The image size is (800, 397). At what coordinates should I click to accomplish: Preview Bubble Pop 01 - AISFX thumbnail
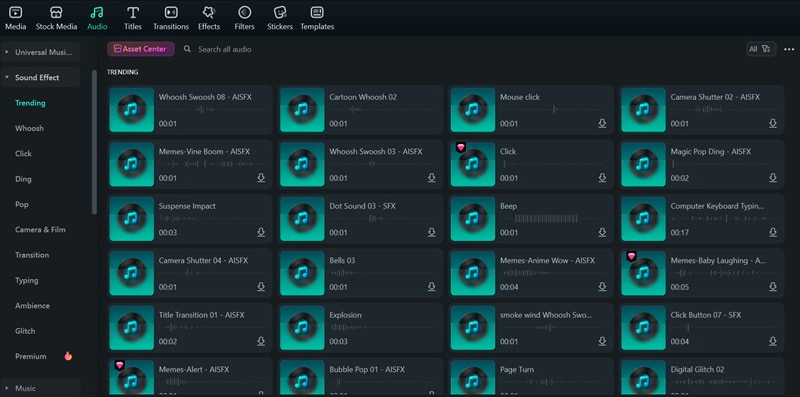[302, 378]
